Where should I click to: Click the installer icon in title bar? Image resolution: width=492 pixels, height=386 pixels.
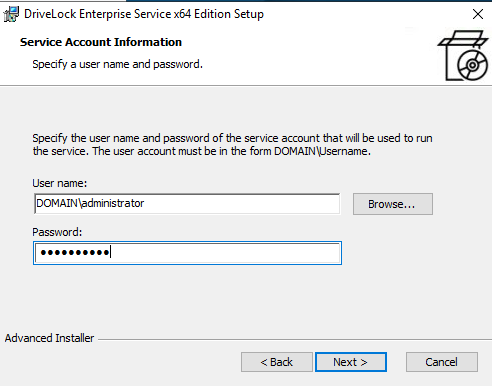tap(11, 14)
